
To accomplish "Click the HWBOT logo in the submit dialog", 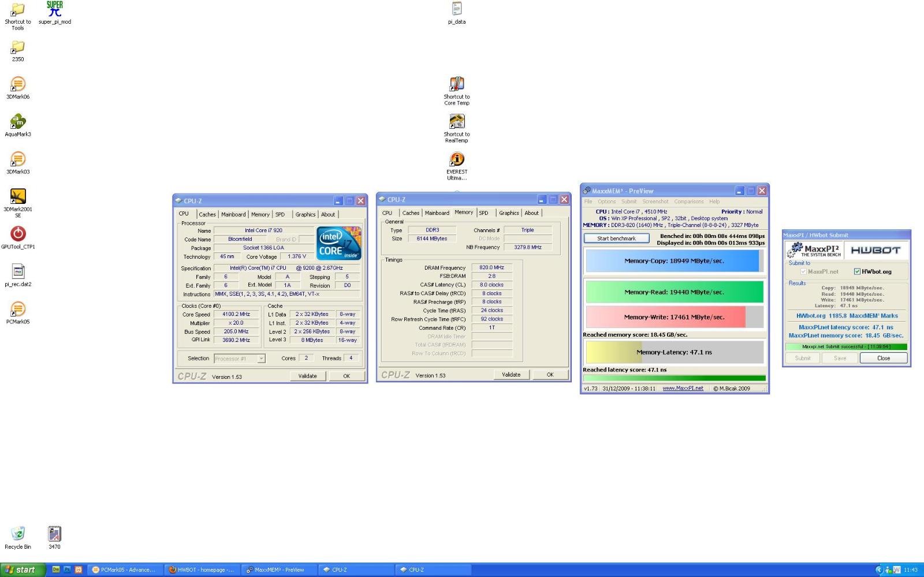I will tap(875, 250).
